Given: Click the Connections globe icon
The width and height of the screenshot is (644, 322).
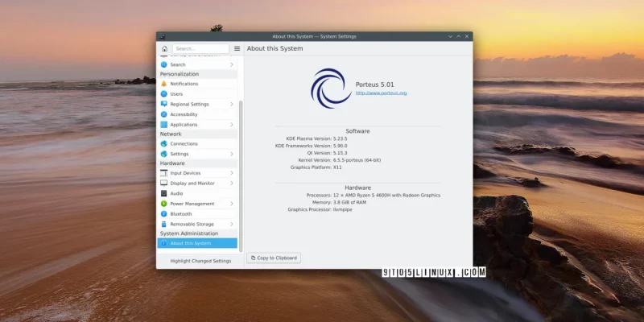Looking at the screenshot, I should click(164, 143).
